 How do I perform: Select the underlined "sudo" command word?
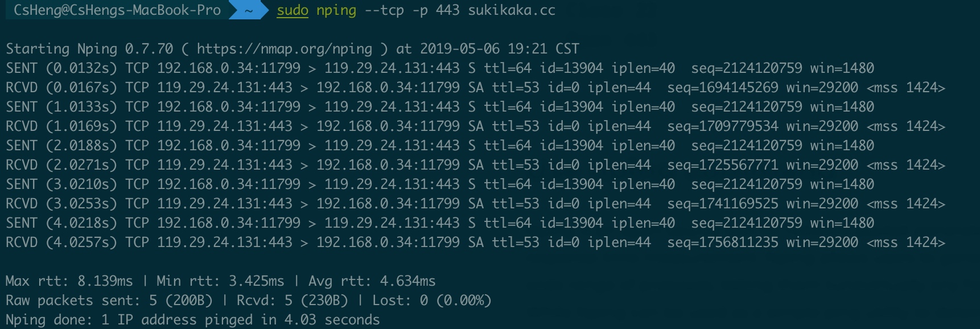[292, 10]
